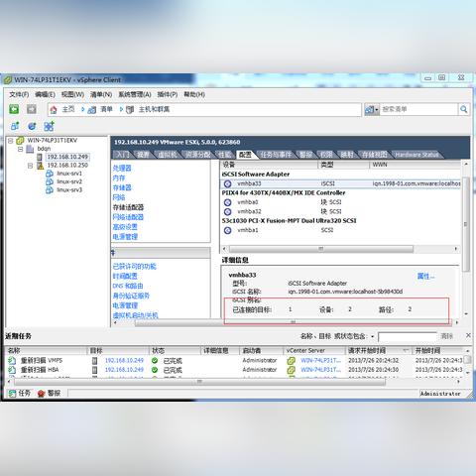The width and height of the screenshot is (476, 476).
Task: Collapse the bdqn datacenter node
Action: click(x=21, y=149)
